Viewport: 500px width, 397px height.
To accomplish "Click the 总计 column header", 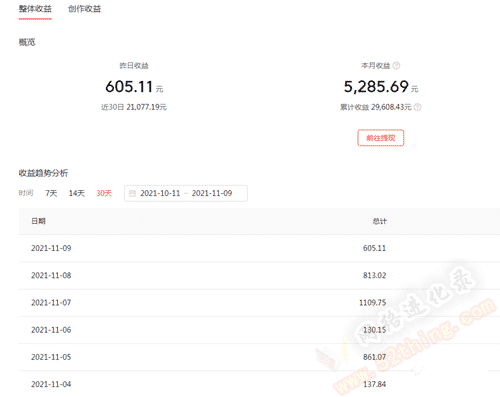I will pyautogui.click(x=380, y=221).
